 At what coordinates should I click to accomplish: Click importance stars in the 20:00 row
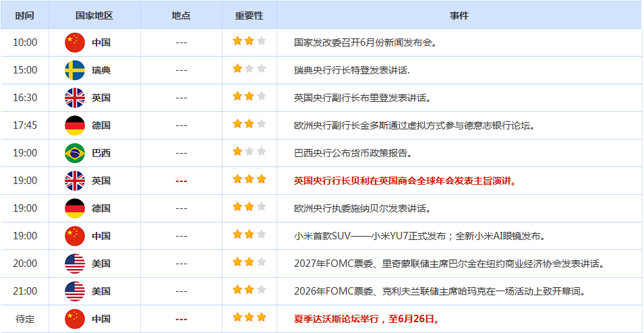click(x=250, y=262)
